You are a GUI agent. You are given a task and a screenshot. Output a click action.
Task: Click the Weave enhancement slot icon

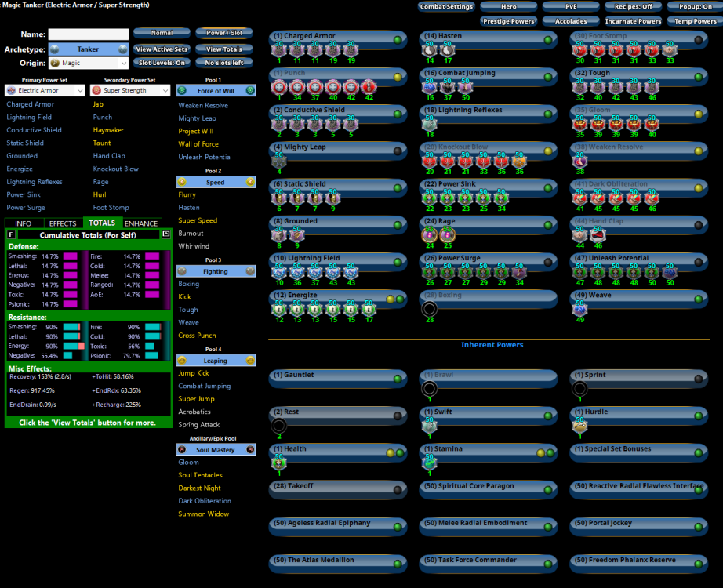(580, 310)
